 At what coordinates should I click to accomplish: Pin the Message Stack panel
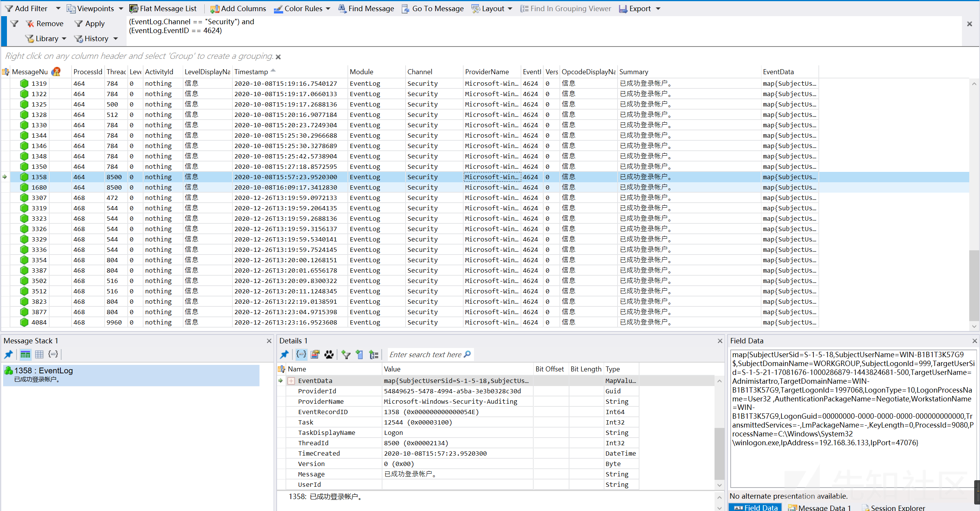[8, 354]
